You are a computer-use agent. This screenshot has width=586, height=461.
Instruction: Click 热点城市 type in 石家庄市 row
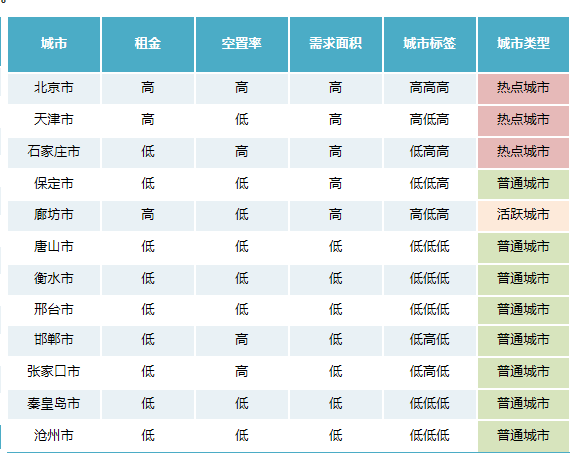pyautogui.click(x=524, y=152)
